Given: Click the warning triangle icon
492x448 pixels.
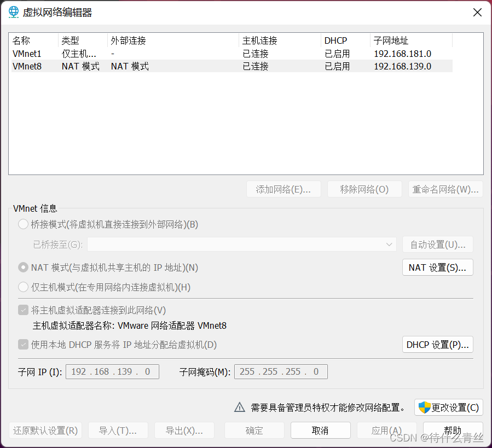Looking at the screenshot, I should coord(240,407).
